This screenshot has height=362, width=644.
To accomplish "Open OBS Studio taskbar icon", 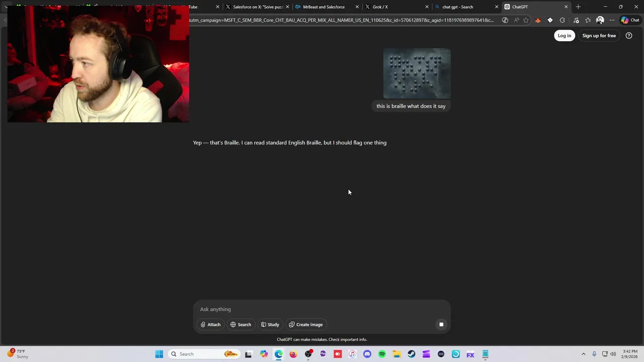I will (308, 354).
